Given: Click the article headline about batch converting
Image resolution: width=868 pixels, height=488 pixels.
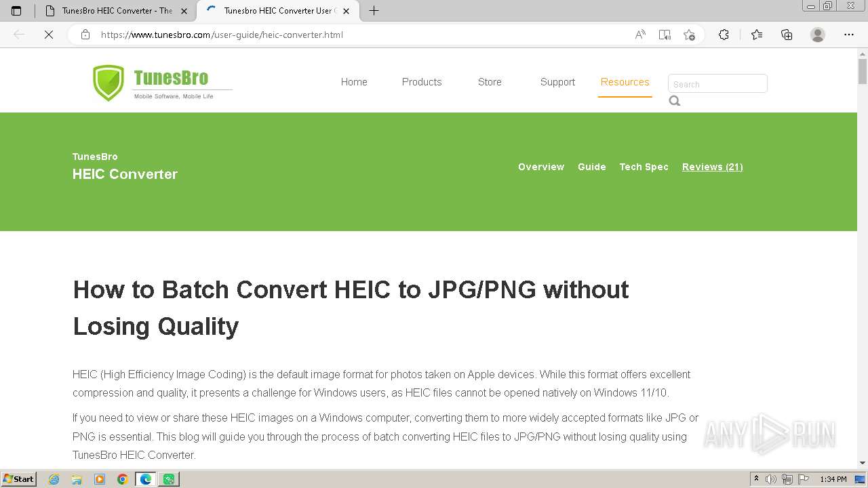Looking at the screenshot, I should point(351,308).
